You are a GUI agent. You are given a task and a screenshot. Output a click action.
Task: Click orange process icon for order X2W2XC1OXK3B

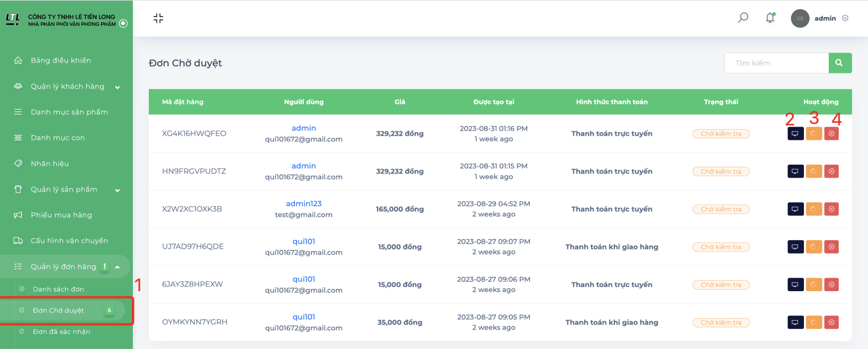pyautogui.click(x=814, y=209)
